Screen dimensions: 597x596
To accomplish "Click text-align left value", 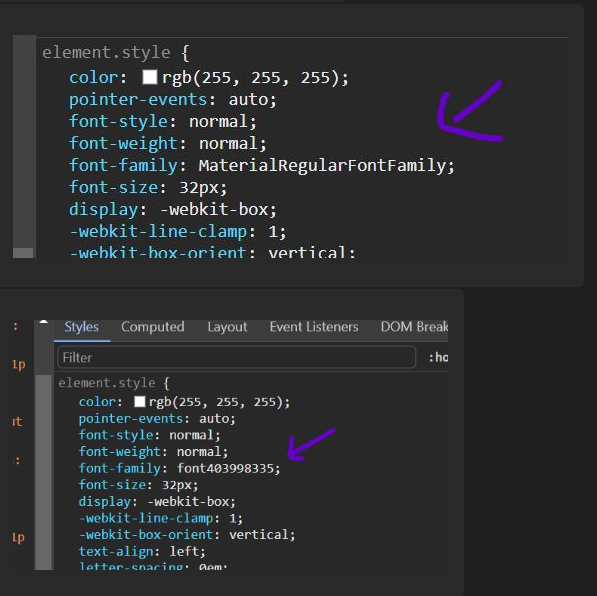I will (184, 551).
